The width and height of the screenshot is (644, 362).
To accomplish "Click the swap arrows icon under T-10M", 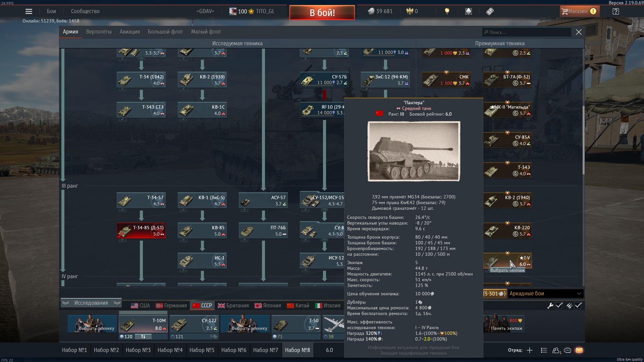I will coord(143,336).
